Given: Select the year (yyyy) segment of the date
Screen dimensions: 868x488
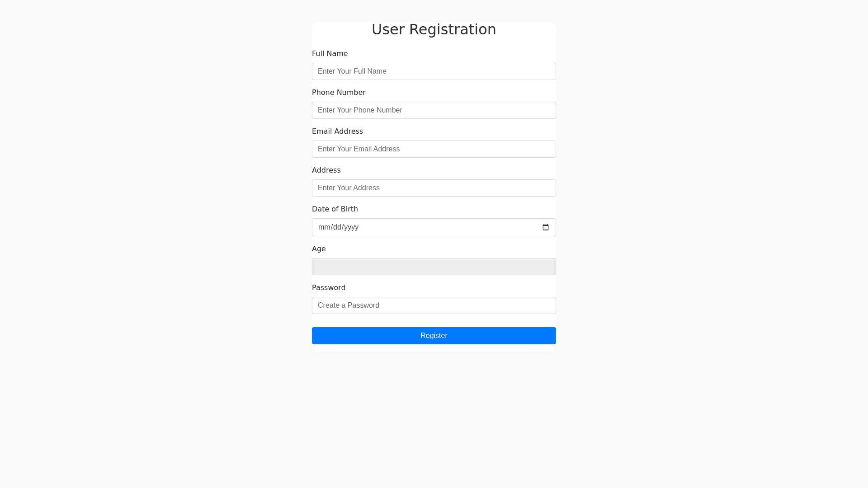Looking at the screenshot, I should pyautogui.click(x=351, y=227).
